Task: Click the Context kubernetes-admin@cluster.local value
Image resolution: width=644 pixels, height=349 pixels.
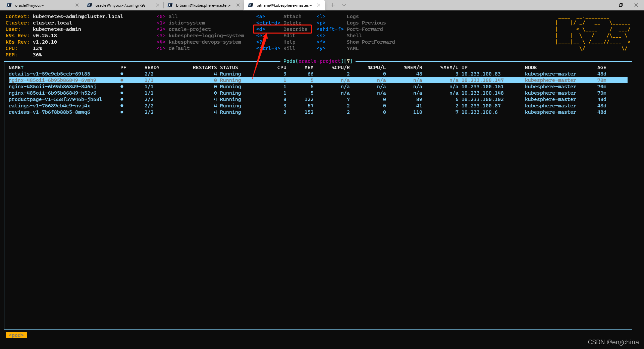Action: (78, 16)
